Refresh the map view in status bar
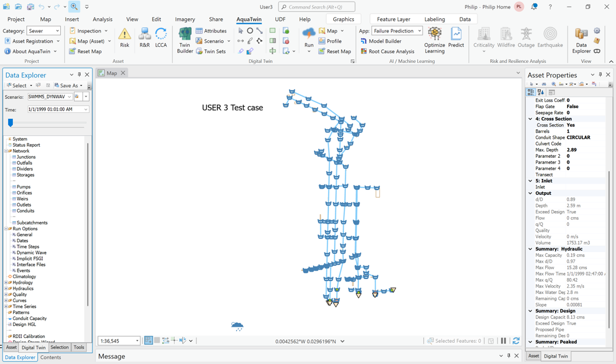Image resolution: width=616 pixels, height=364 pixels. 516,341
